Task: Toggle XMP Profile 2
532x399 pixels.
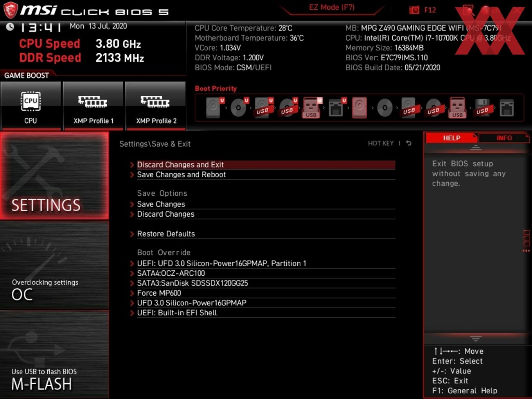Action: pos(156,106)
